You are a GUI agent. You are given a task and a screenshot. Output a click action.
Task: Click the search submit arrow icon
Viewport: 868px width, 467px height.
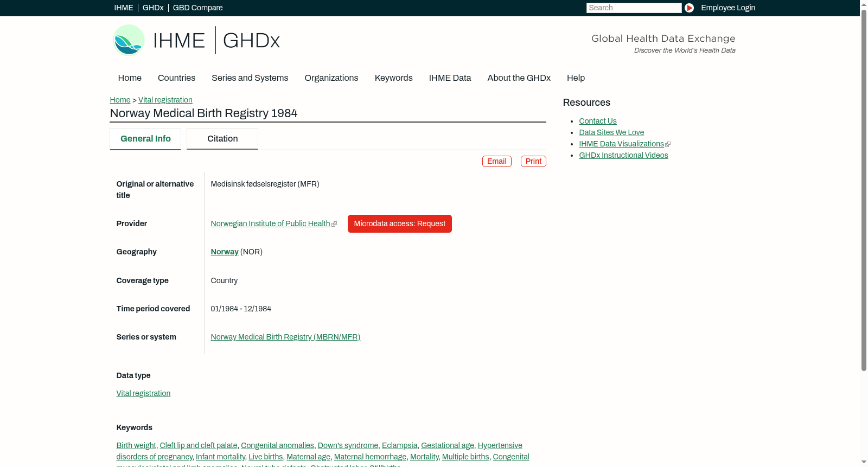pyautogui.click(x=689, y=8)
